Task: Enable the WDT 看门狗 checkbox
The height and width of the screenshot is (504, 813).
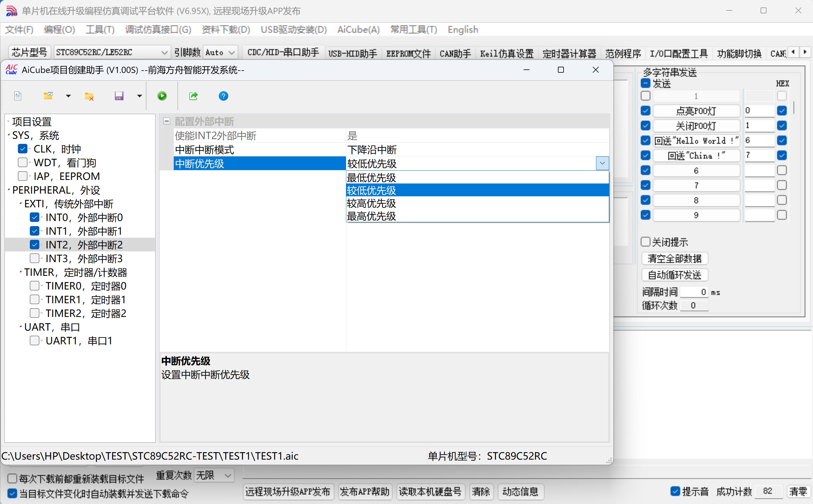Action: (23, 162)
